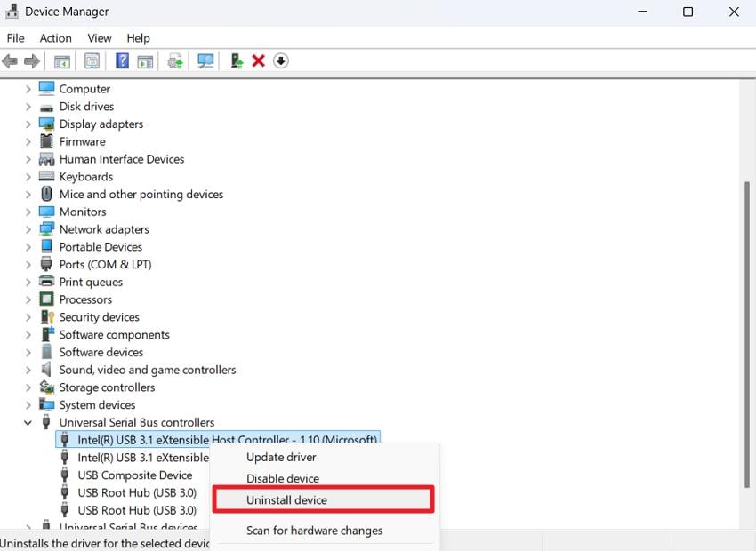Click the Back navigation arrow icon

click(x=9, y=60)
